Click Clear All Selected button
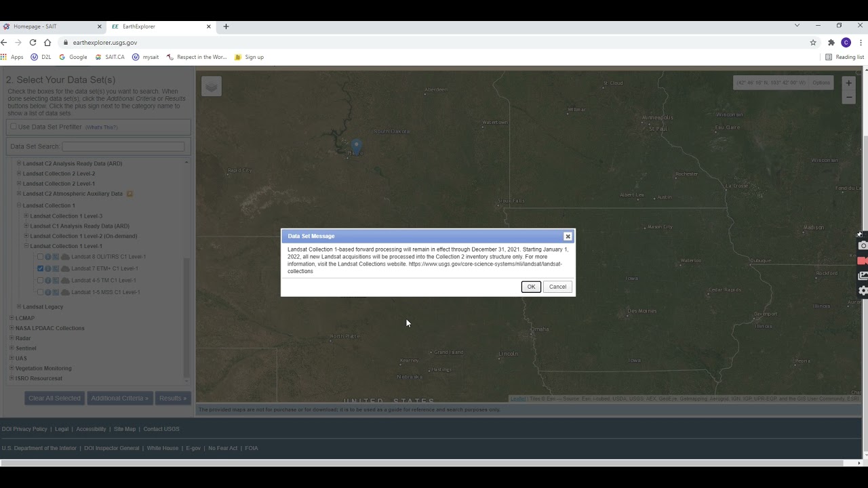Screen dimensions: 868x488 [54, 398]
